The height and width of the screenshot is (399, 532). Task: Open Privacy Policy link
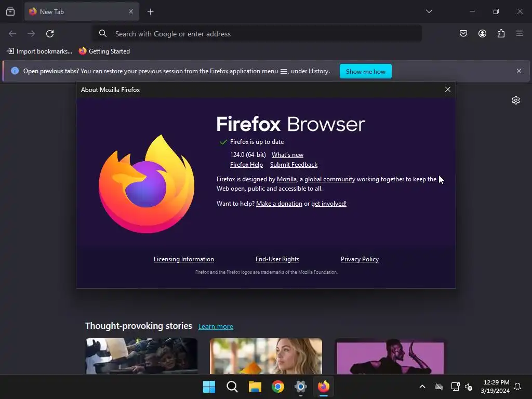coord(360,259)
